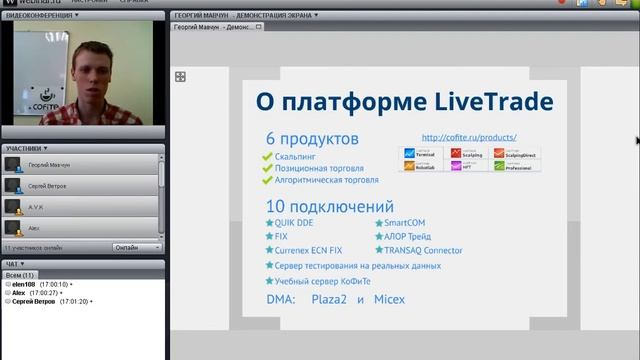Click the Professional product icon on the slide
Viewport: 640px width, 360px height.
(x=499, y=166)
